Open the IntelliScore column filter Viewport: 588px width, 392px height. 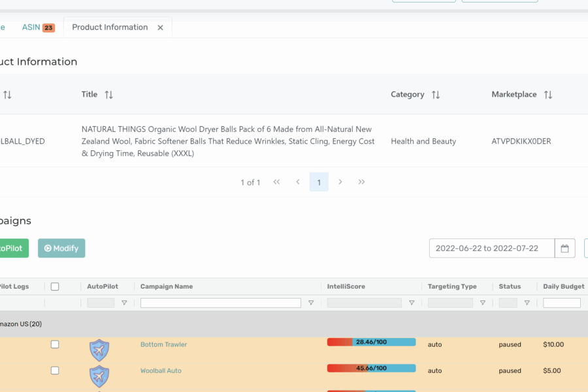[x=412, y=302]
